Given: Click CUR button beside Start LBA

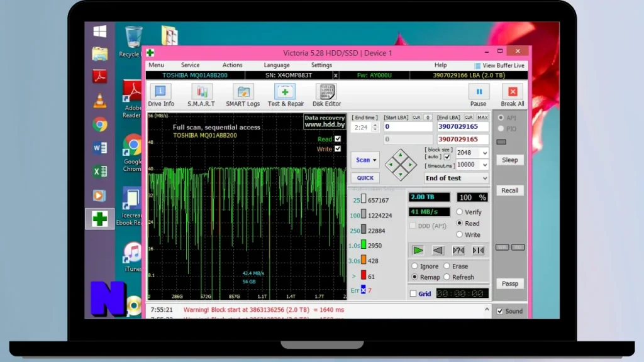Looking at the screenshot, I should pos(416,118).
